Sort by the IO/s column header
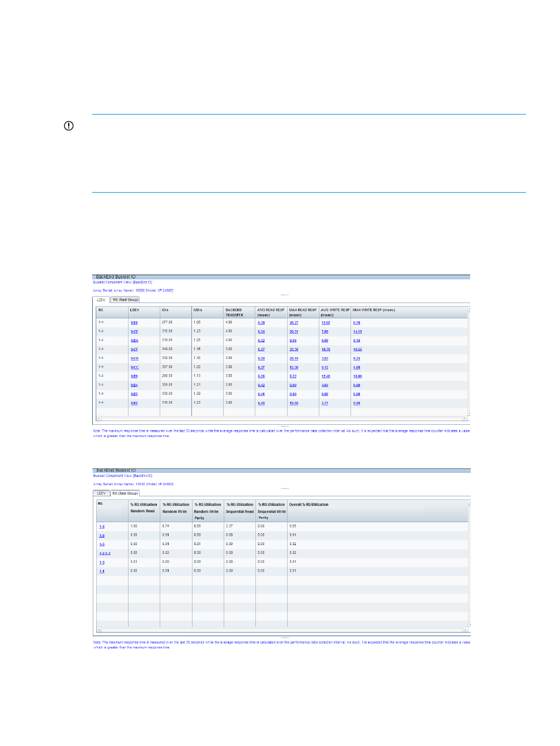Viewport: 560px width, 746px height. [176, 312]
